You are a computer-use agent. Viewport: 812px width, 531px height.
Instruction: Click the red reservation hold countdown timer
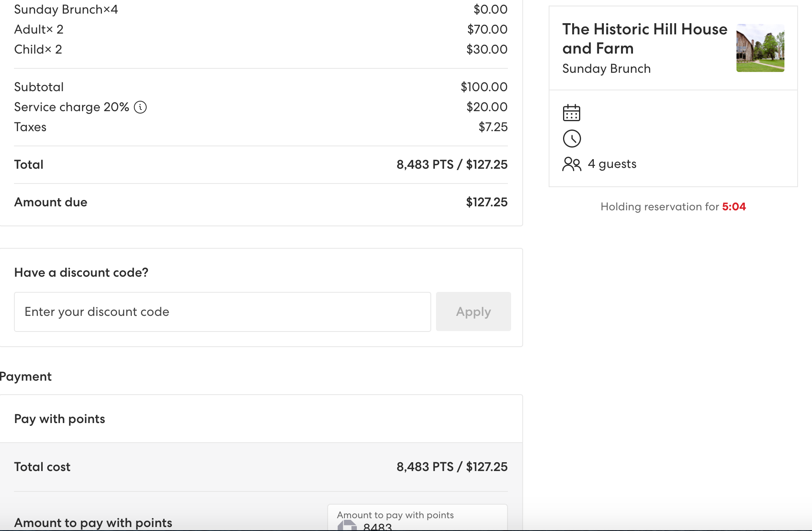(734, 207)
